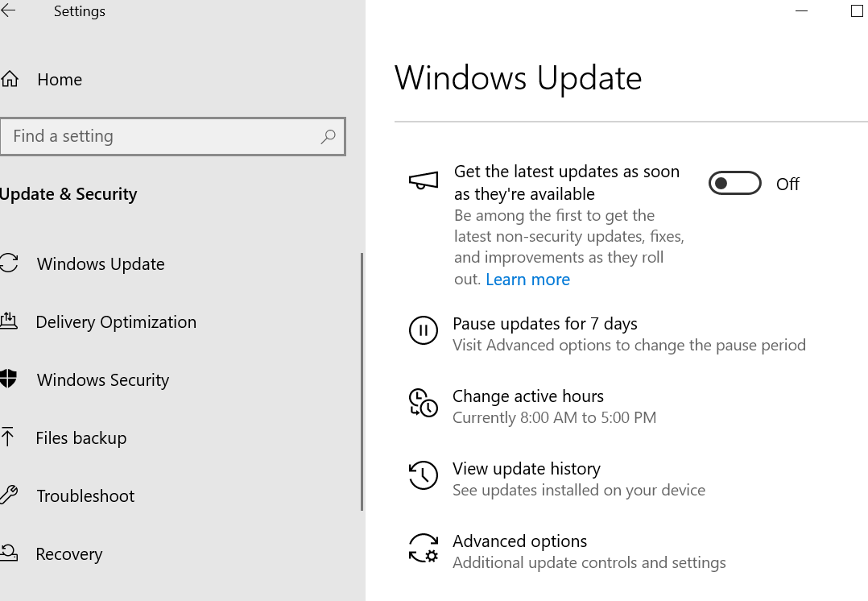
Task: Select Troubleshoot in sidebar
Action: [x=86, y=495]
